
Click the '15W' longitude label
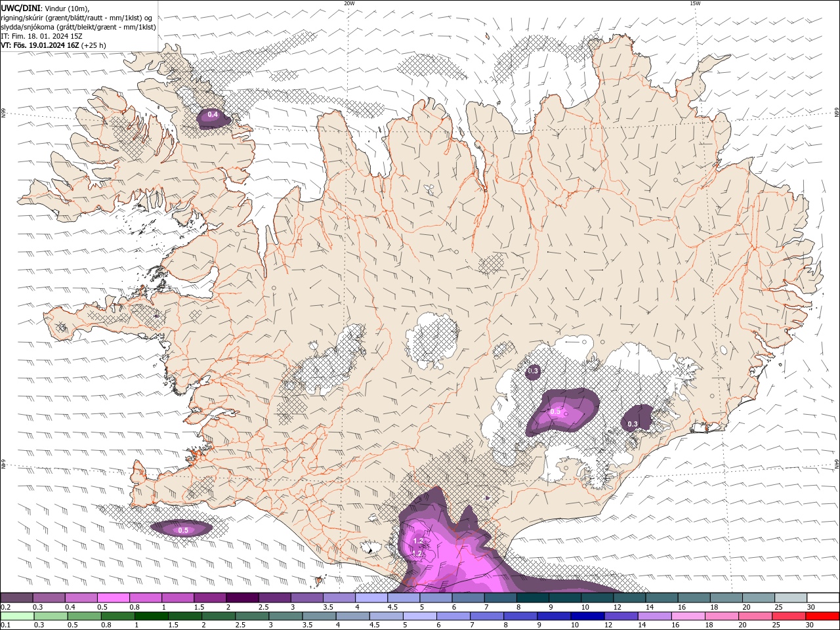(695, 3)
